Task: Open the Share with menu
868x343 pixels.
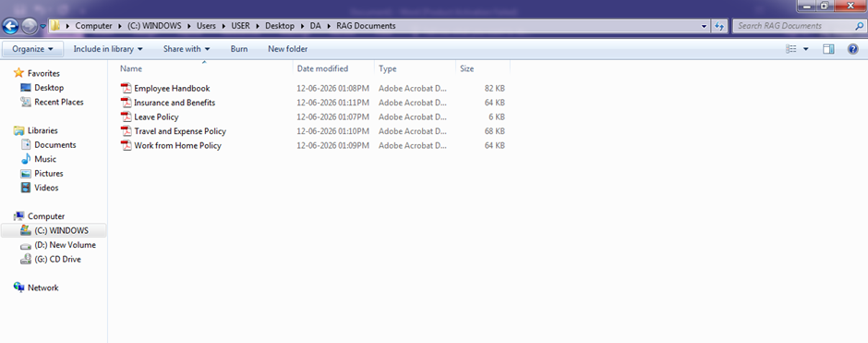Action: coord(187,49)
